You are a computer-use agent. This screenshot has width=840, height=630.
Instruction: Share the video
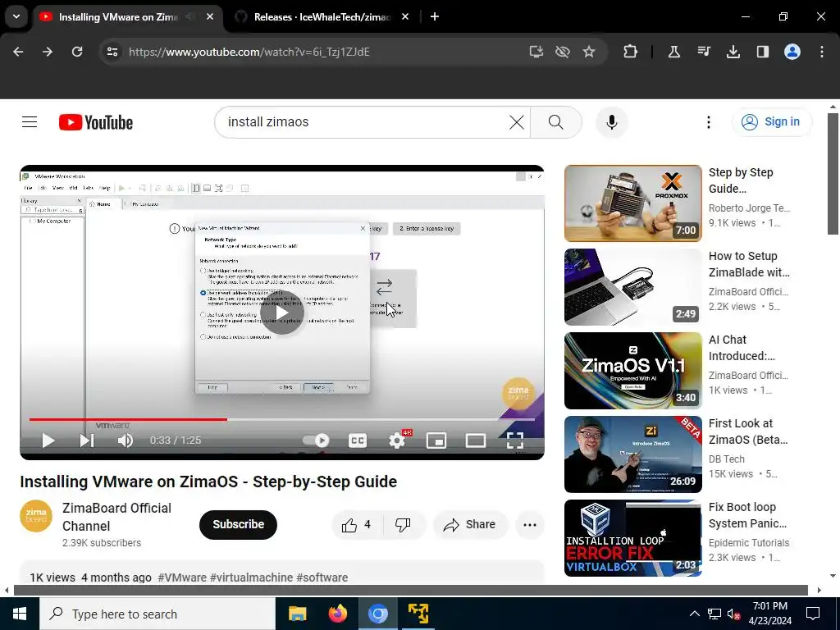[x=470, y=525]
